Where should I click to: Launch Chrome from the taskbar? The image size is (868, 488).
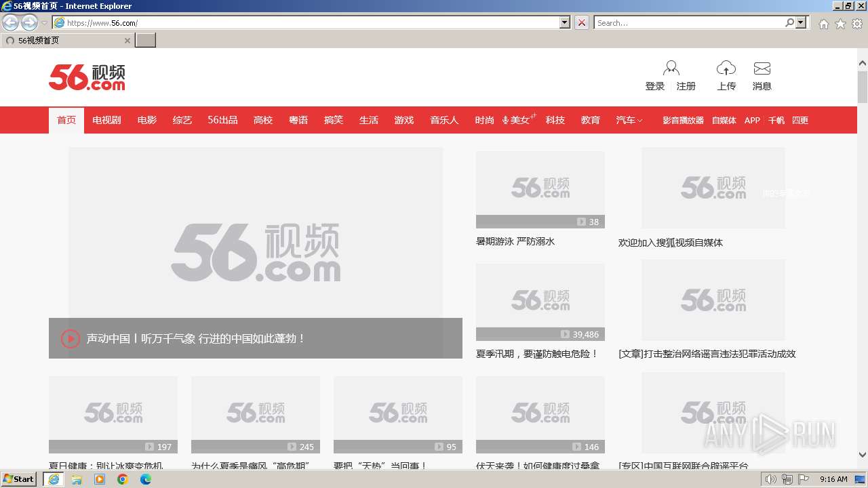point(123,479)
